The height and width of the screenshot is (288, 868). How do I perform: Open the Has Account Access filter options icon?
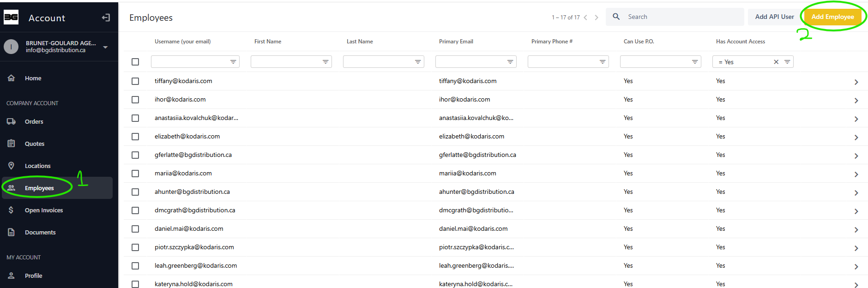787,62
